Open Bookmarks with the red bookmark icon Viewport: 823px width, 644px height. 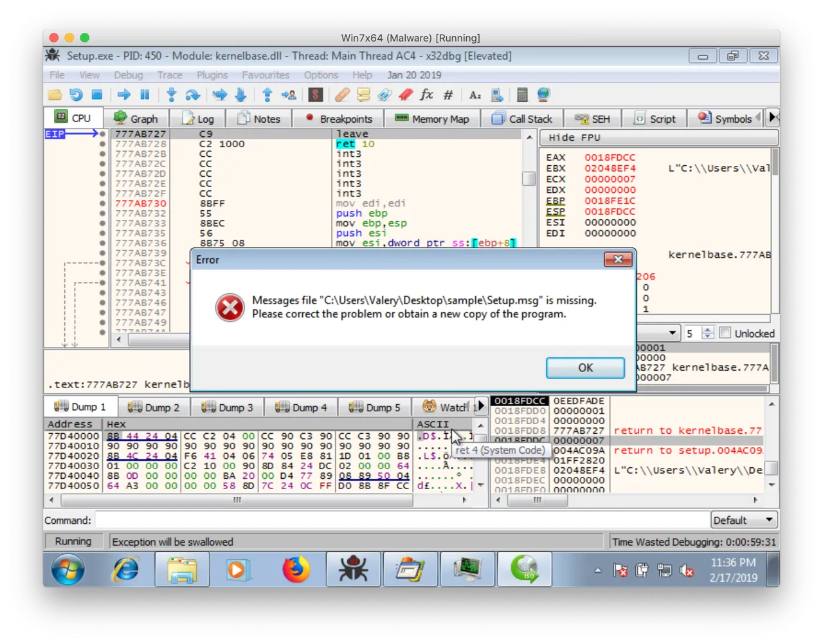click(x=406, y=95)
